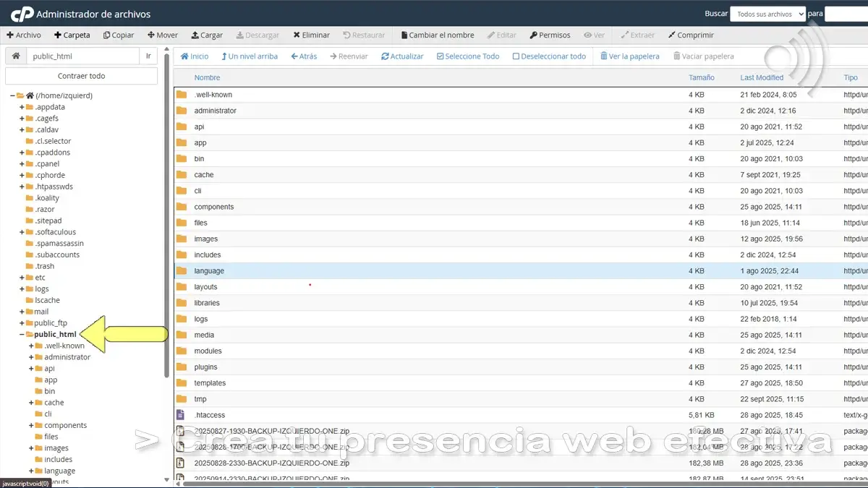This screenshot has width=868, height=488.
Task: Sort files by Tamaño column header
Action: 701,77
